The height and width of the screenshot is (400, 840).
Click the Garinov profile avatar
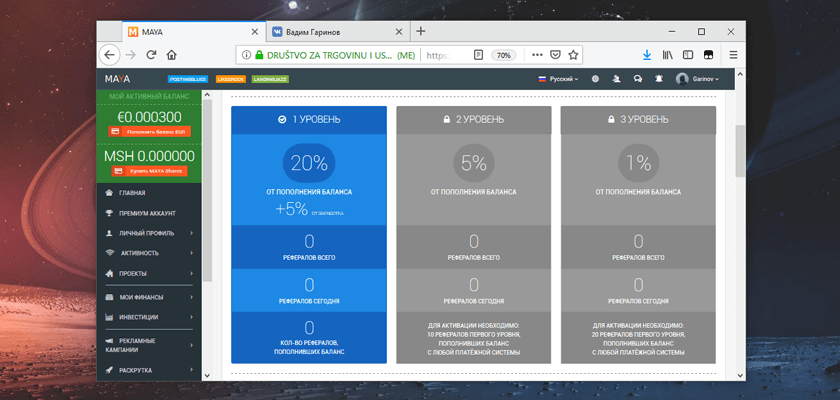click(682, 79)
